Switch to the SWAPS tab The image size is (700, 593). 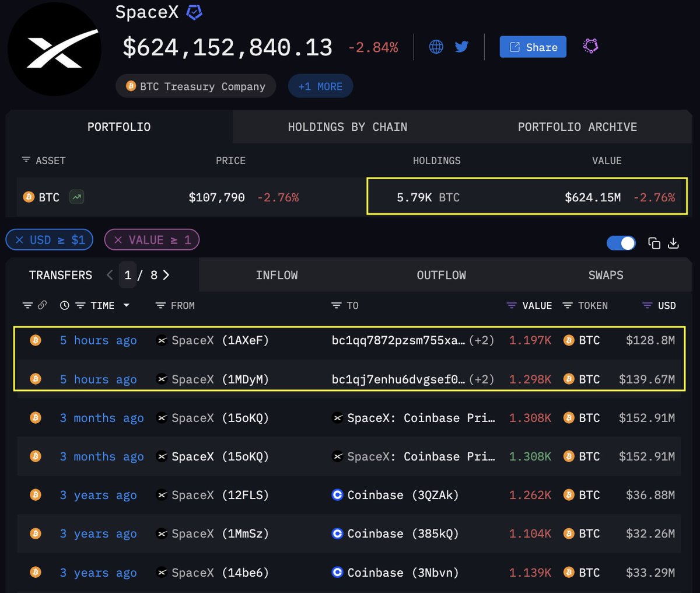click(x=605, y=275)
